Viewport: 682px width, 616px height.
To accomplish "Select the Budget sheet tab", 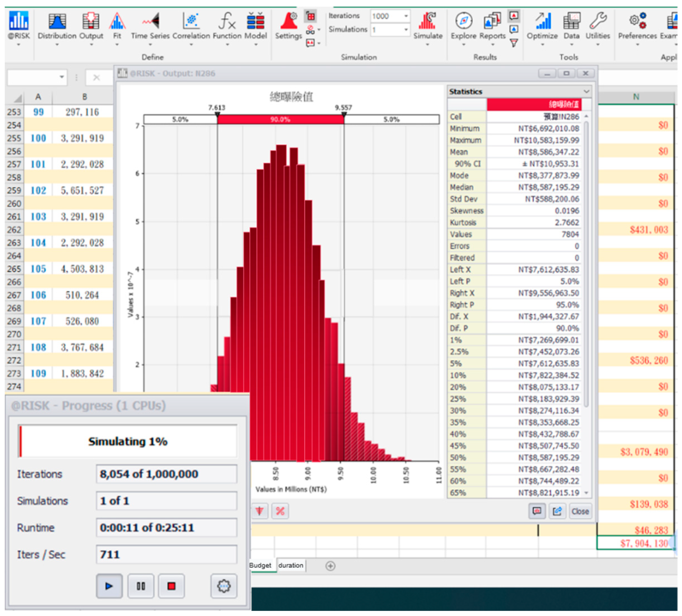I will pyautogui.click(x=260, y=565).
